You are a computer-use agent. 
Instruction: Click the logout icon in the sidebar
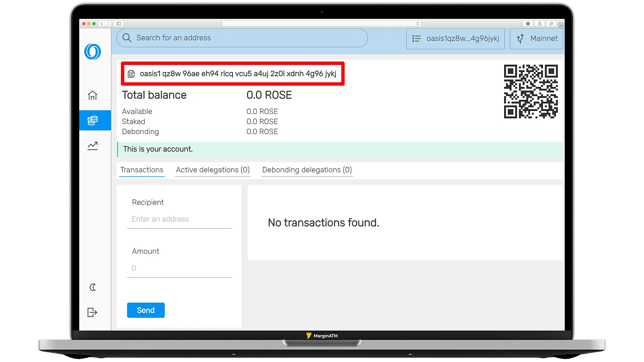(92, 312)
